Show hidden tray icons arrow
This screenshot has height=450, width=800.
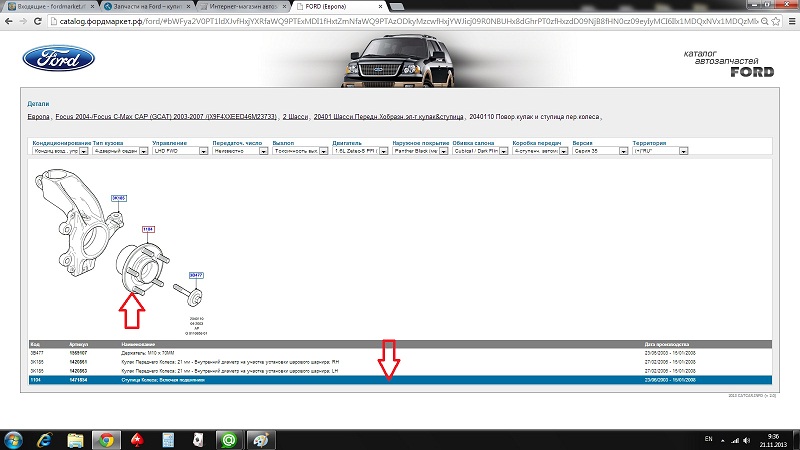coord(722,440)
